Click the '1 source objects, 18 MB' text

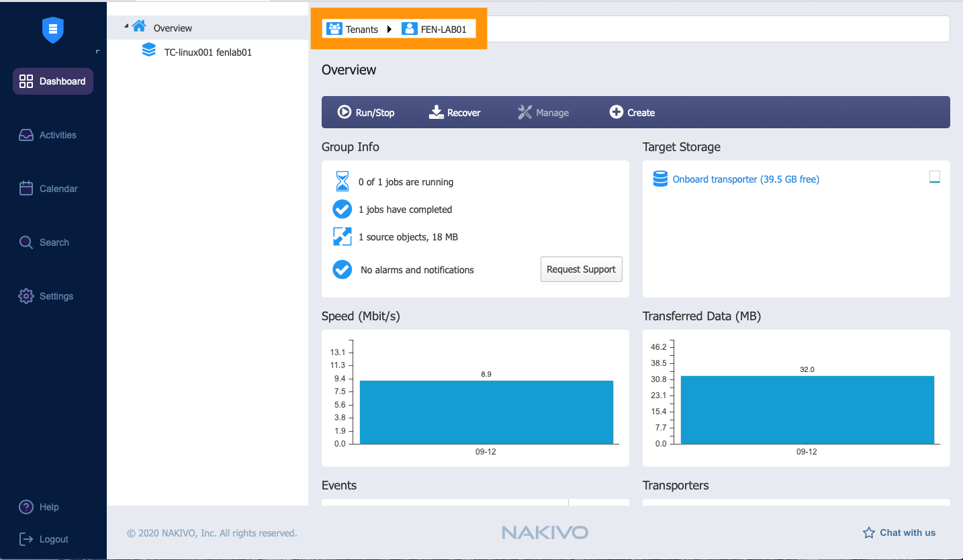(408, 237)
